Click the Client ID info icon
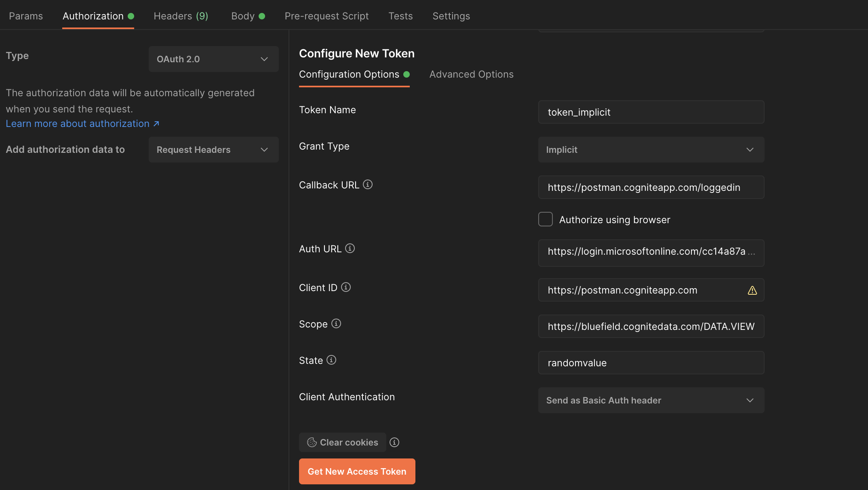This screenshot has width=868, height=490. pos(346,287)
